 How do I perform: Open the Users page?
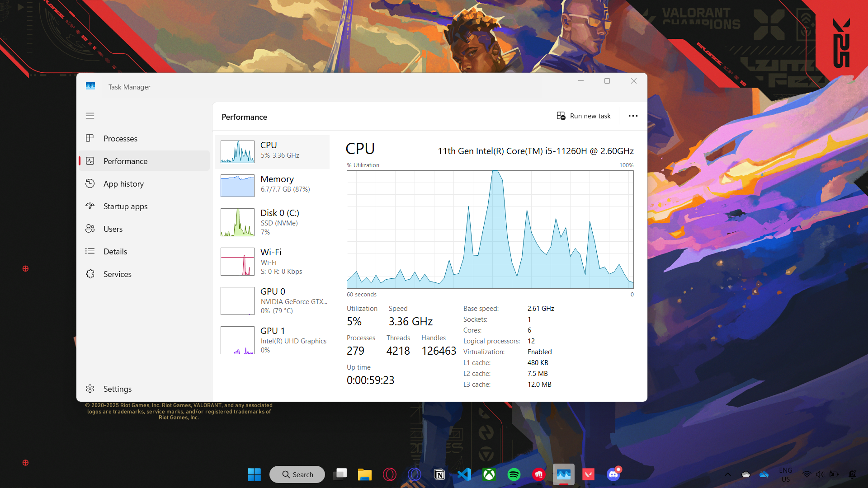click(113, 229)
